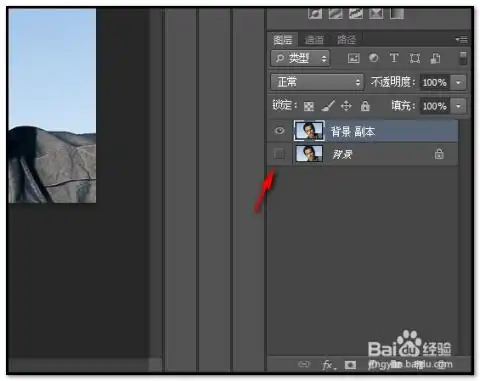Click the 不透明度 100% value field

tap(435, 82)
